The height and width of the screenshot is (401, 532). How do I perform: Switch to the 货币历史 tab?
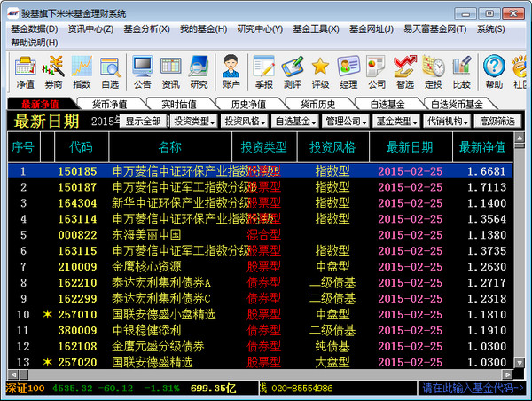[317, 104]
